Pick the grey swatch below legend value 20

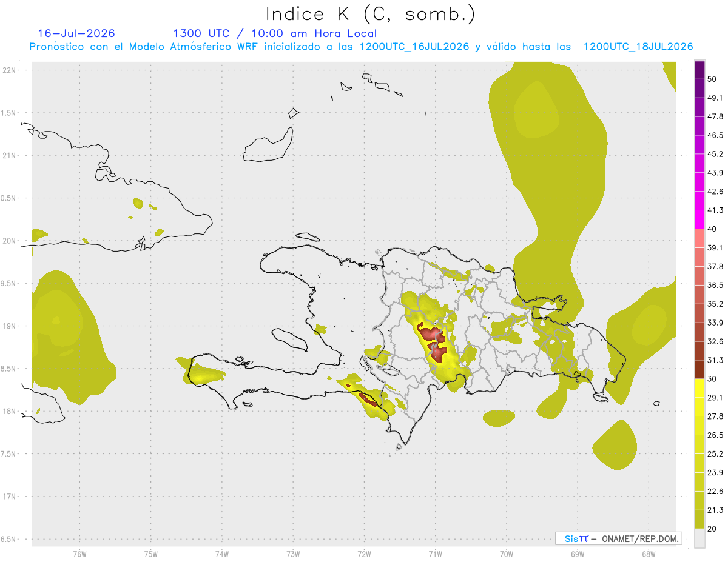pyautogui.click(x=699, y=538)
